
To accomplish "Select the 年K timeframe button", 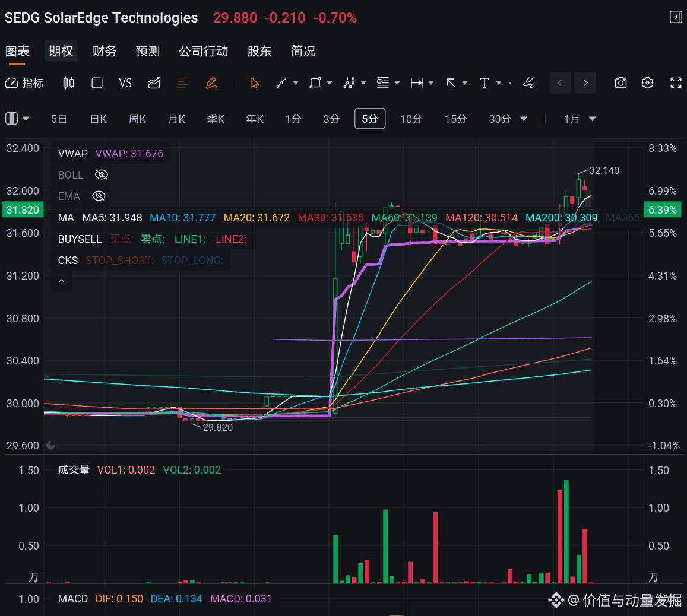I will [255, 119].
